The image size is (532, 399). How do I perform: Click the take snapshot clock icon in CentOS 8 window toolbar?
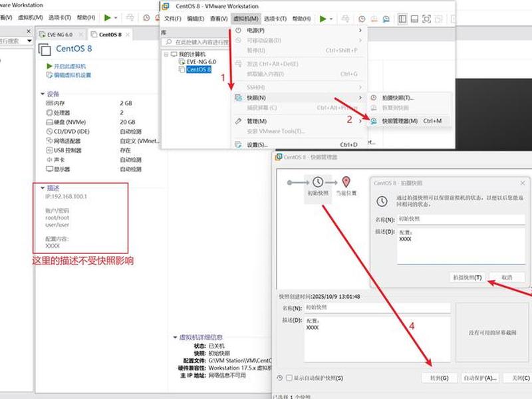[362, 19]
